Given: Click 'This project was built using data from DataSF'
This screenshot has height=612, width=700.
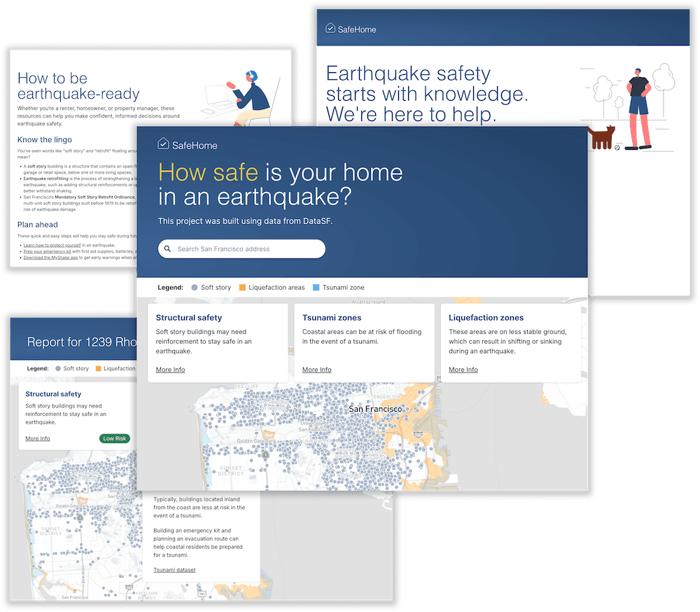Looking at the screenshot, I should tap(245, 221).
